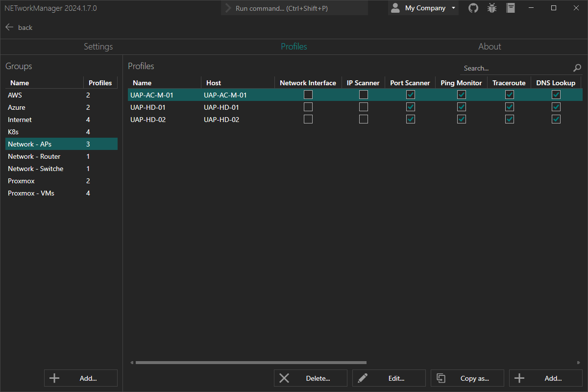
Task: Click the horizontal scrollbar thumb in Profiles
Action: [x=251, y=363]
